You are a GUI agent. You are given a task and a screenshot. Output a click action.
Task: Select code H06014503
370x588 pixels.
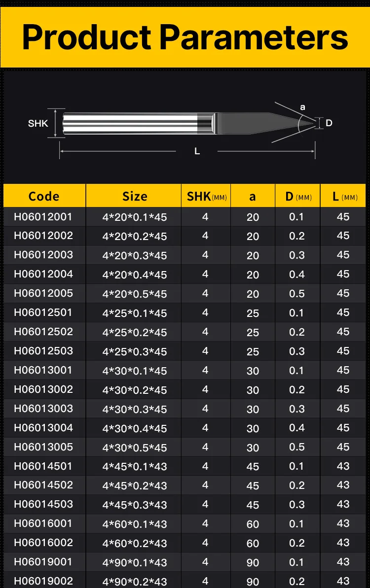[x=43, y=504]
